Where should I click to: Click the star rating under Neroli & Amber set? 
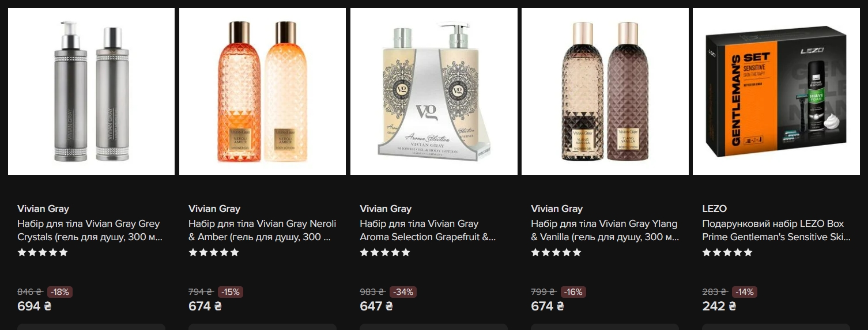click(214, 252)
